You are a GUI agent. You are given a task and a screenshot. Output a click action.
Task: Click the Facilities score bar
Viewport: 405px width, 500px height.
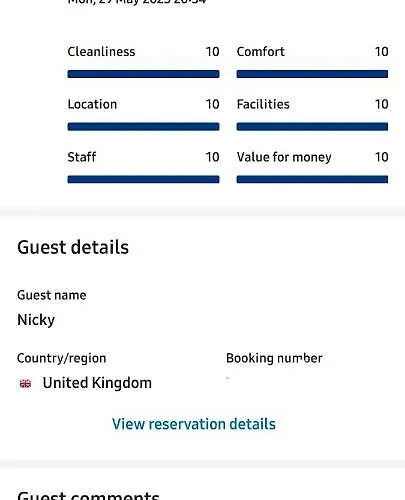pyautogui.click(x=312, y=127)
